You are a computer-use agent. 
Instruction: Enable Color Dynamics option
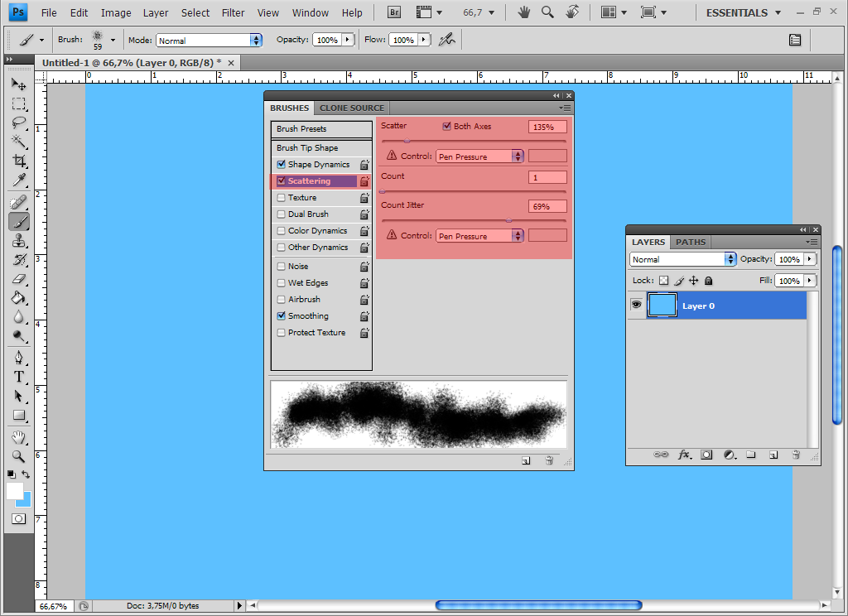click(x=282, y=230)
